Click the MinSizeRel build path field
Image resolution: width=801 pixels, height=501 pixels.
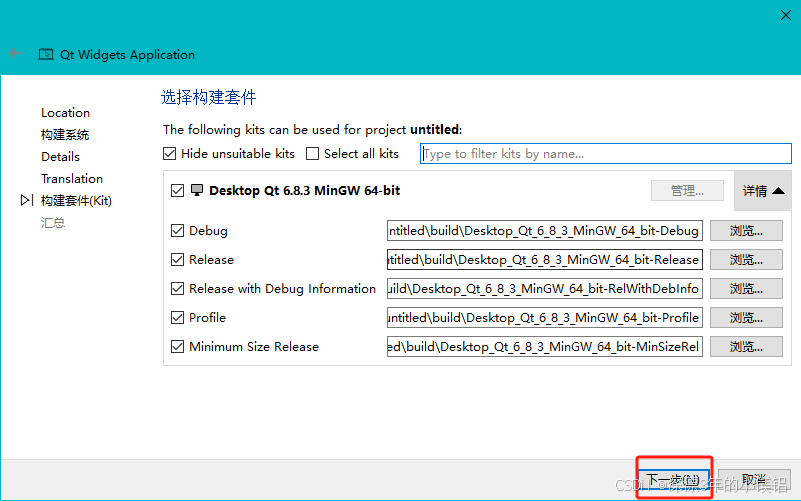(x=545, y=347)
